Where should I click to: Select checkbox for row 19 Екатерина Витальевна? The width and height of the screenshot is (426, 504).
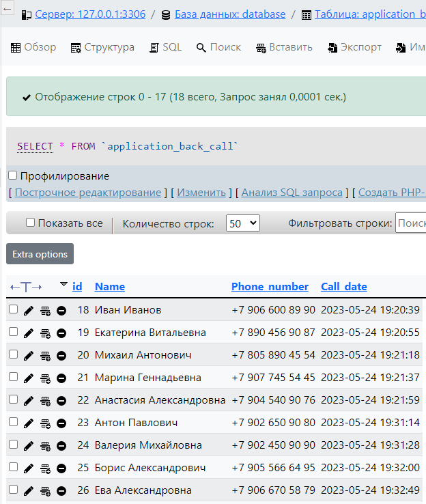(13, 332)
